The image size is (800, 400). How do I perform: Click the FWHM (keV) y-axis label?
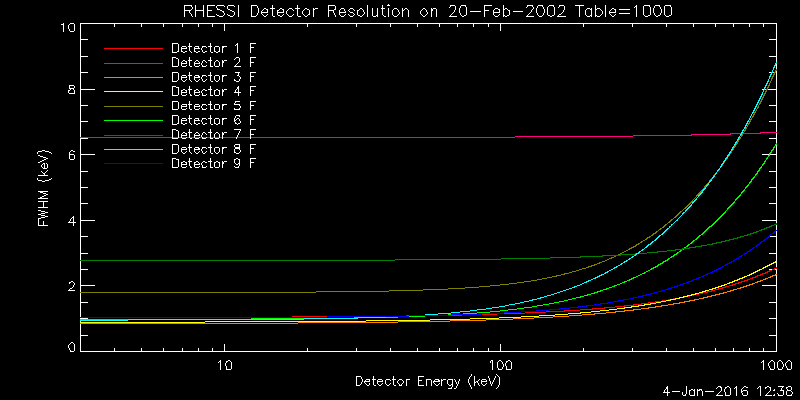(44, 188)
